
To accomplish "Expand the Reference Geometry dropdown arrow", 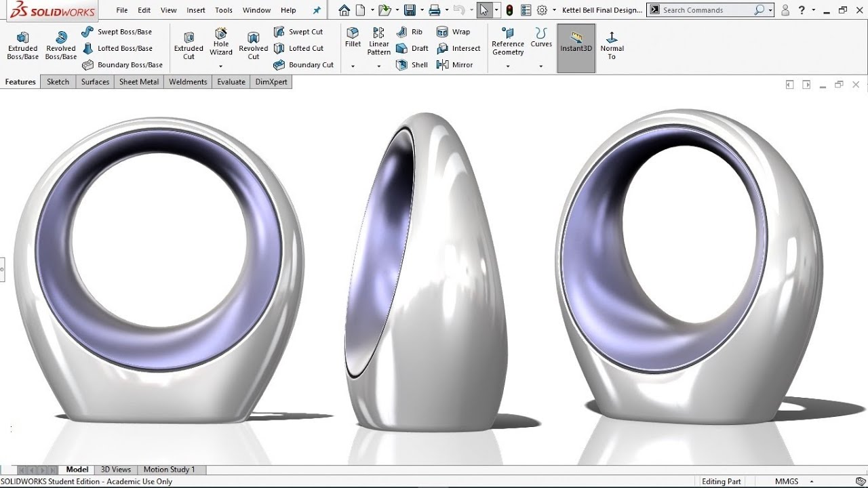I will click(x=508, y=66).
